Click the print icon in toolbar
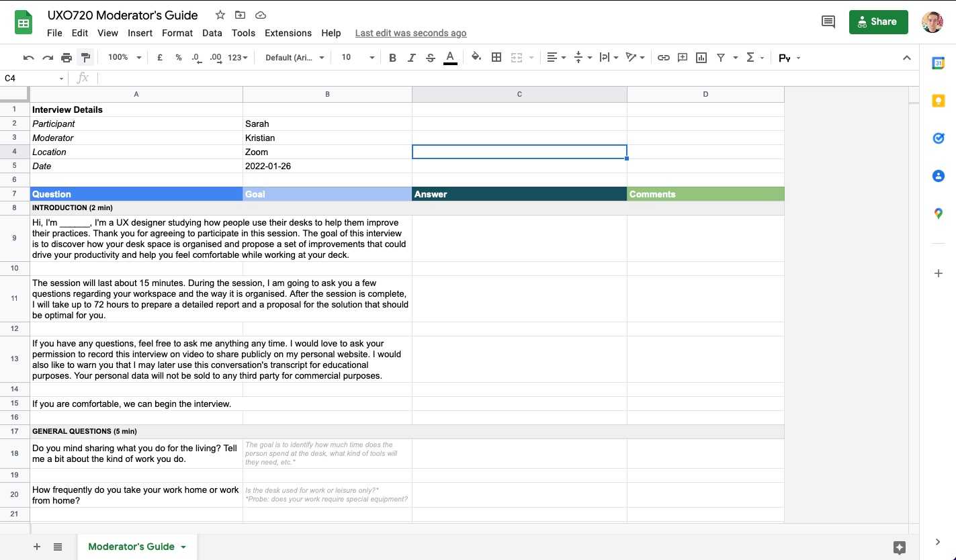Viewport: 956px width, 560px height. tap(67, 58)
